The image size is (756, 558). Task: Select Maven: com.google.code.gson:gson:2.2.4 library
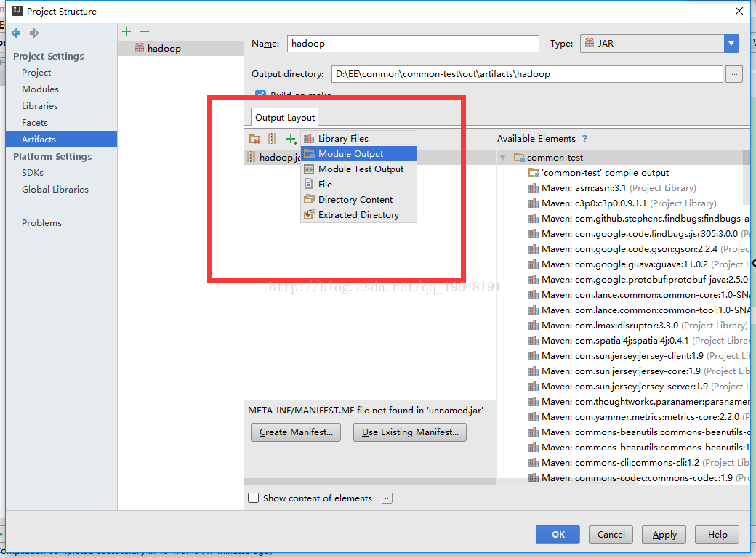(639, 249)
